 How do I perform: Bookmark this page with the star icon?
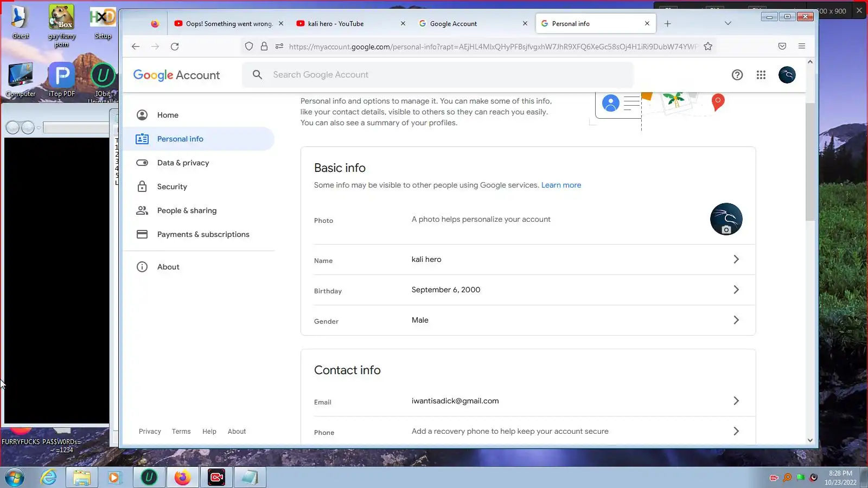tap(708, 47)
